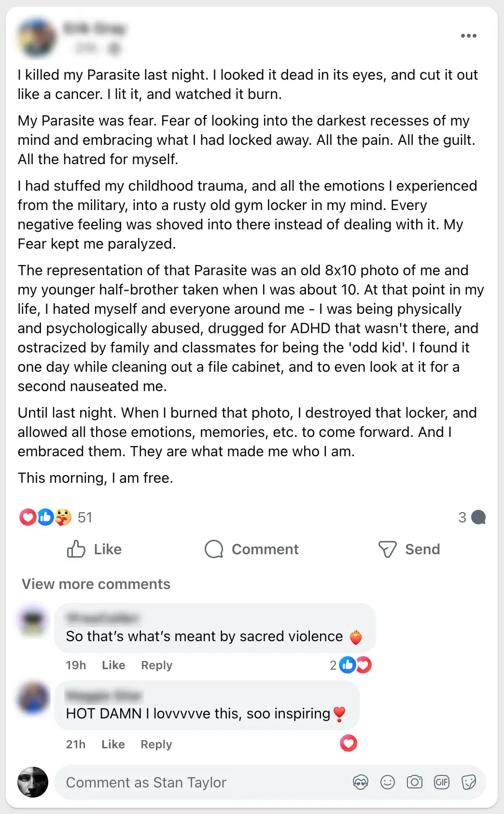Click the 3 comments count icon

472,518
